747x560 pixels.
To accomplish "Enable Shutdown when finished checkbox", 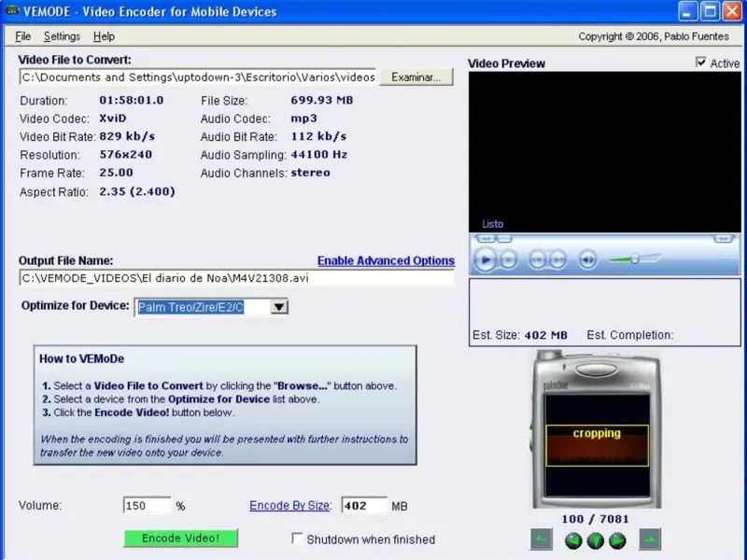I will [297, 539].
